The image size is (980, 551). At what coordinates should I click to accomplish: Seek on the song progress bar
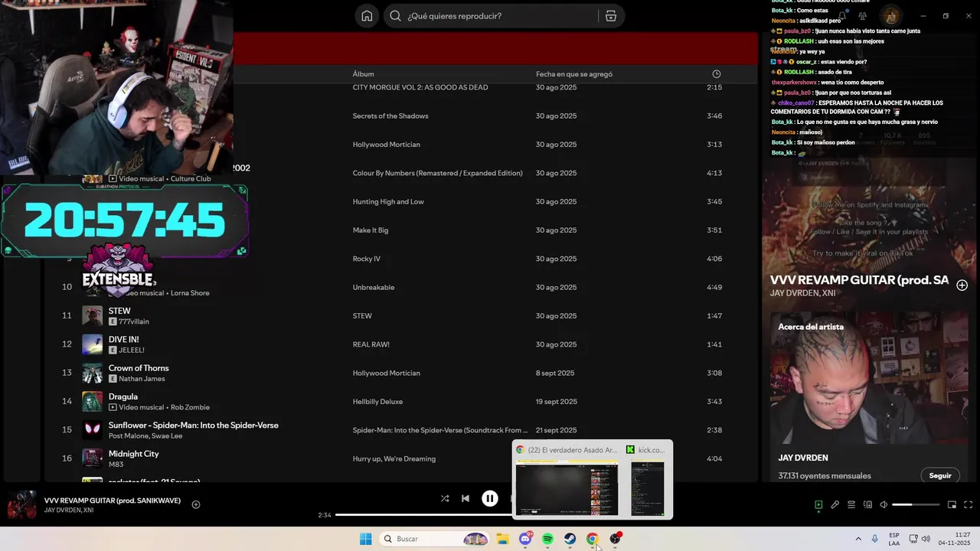point(423,515)
